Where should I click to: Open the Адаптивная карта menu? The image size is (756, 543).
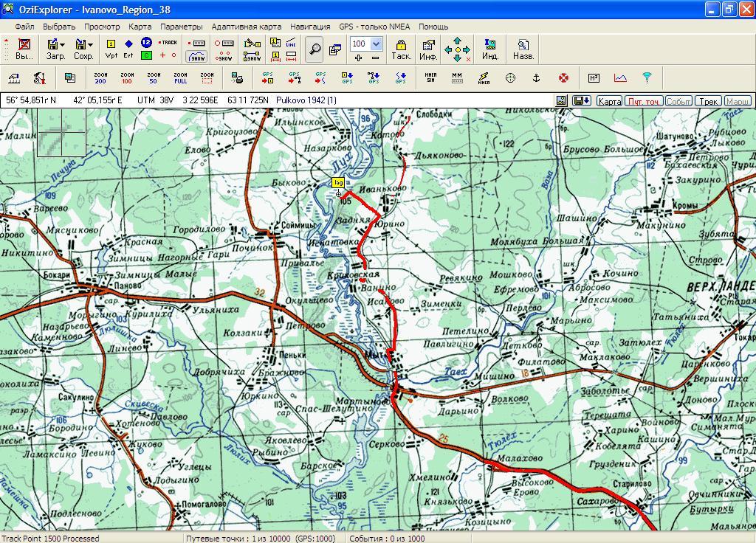click(246, 27)
